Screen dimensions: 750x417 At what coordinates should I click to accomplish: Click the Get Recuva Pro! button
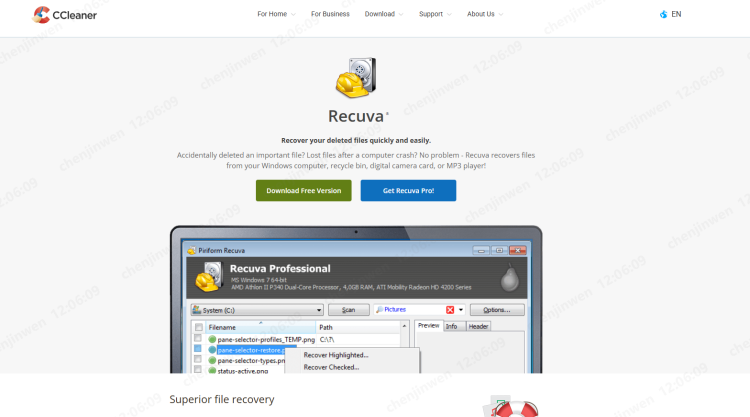pos(408,190)
